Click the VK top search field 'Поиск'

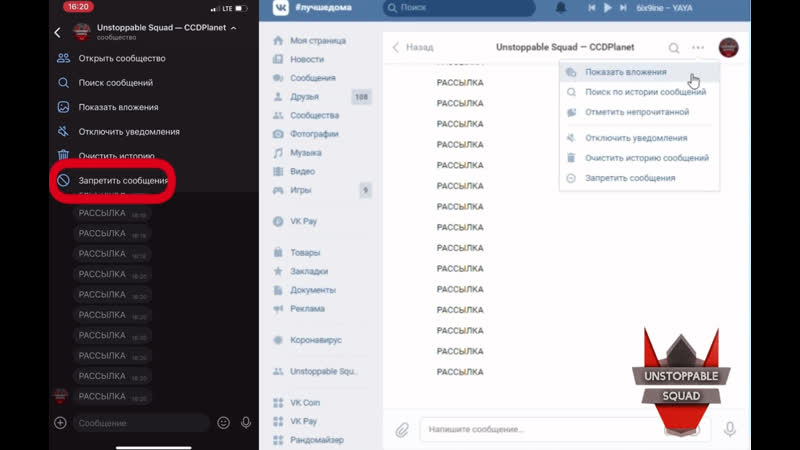(459, 8)
